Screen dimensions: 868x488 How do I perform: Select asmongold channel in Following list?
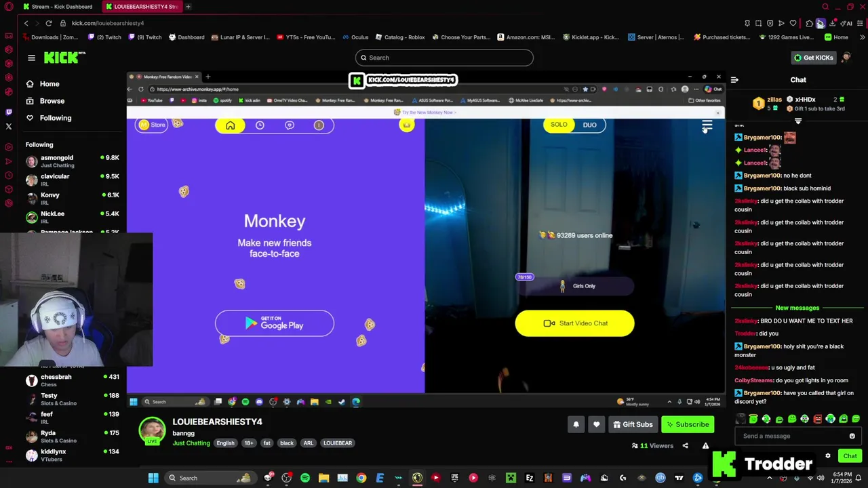(x=72, y=161)
